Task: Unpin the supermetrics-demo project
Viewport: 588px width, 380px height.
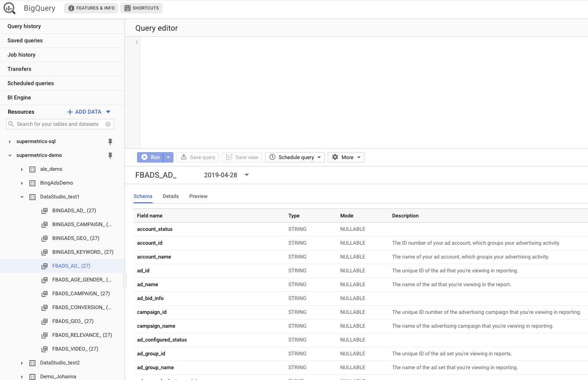Action: [x=110, y=155]
